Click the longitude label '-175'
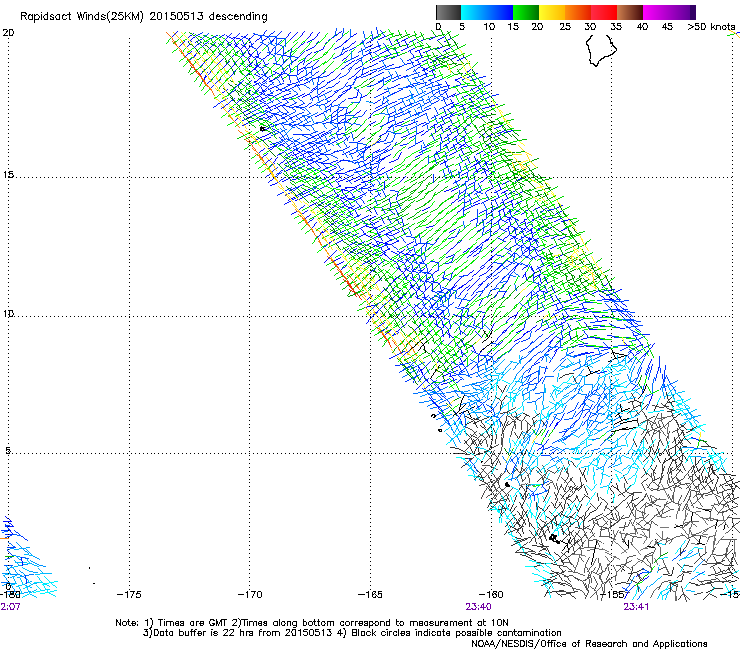Viewport: 740px width, 650px height. click(x=129, y=594)
